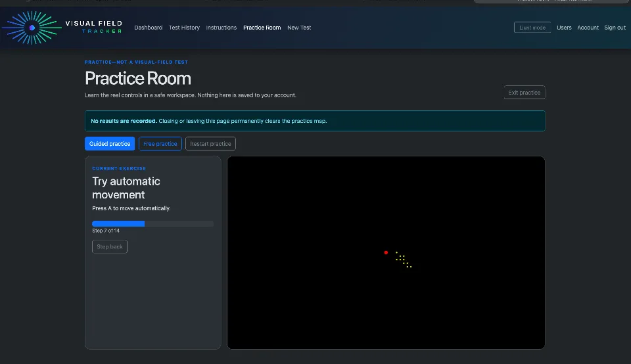Open the Dashboard page
Image resolution: width=631 pixels, height=364 pixels.
(148, 28)
